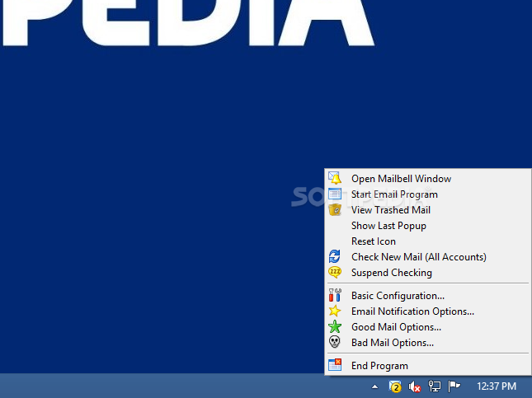Click the envelope-bell icon beside Open Mailbell Window
Screen dimensions: 532x398
(x=335, y=178)
